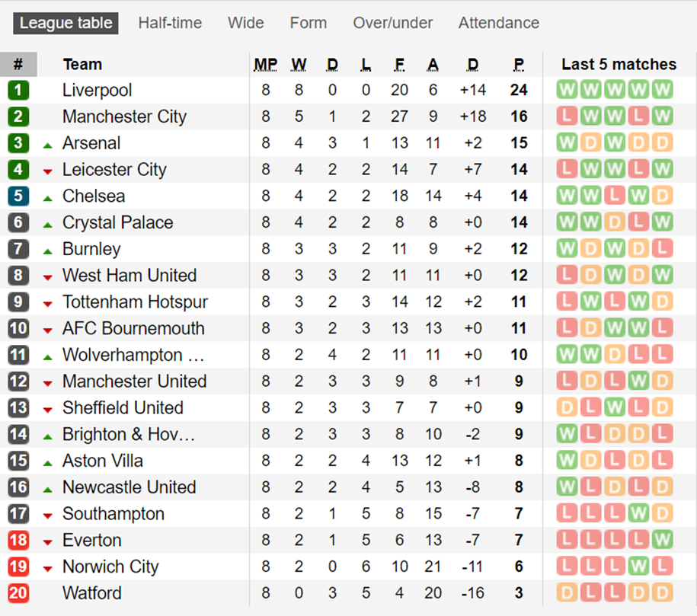This screenshot has width=697, height=616.
Task: Click Everton's red position 18 badge
Action: [x=18, y=540]
